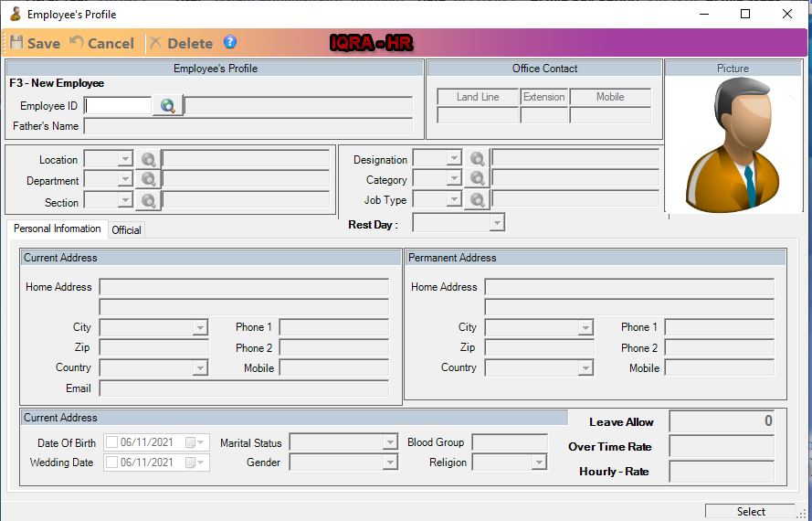Click the Department lookup magnifier icon

point(148,180)
